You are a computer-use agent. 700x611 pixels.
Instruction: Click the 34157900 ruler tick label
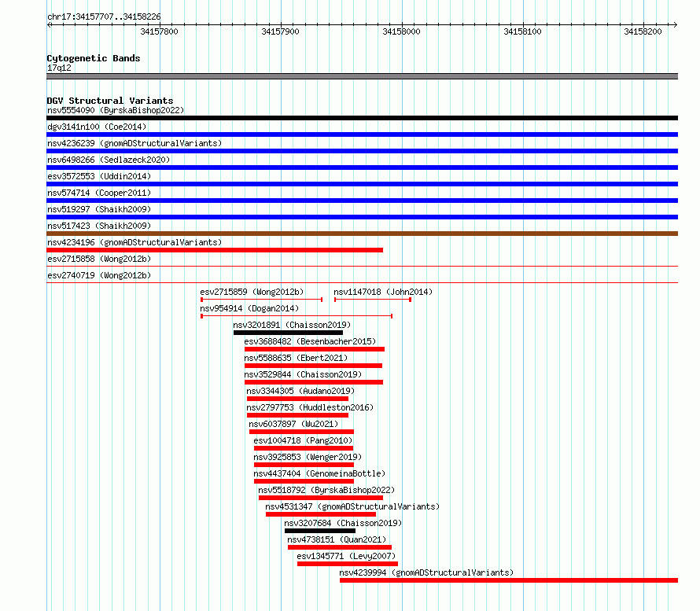(280, 31)
